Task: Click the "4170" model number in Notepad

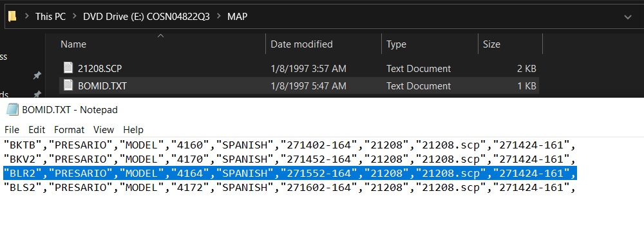Action: pyautogui.click(x=189, y=159)
